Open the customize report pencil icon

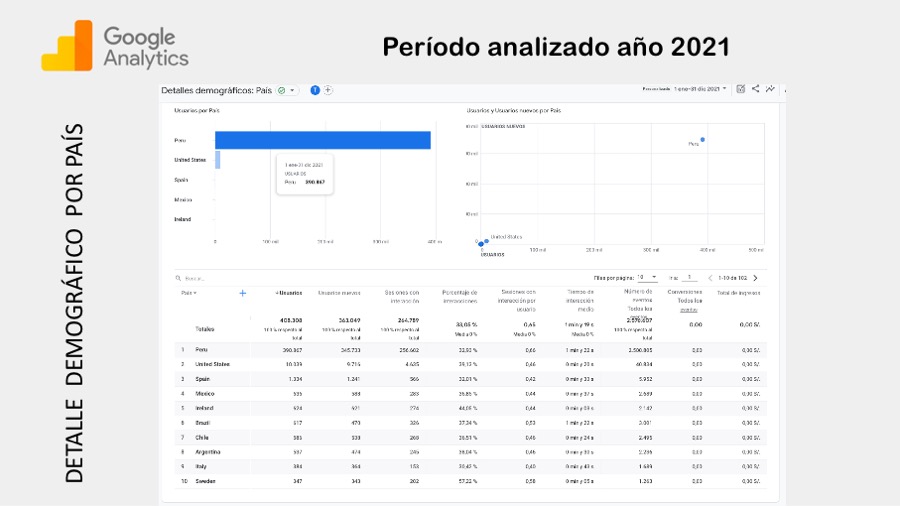pyautogui.click(x=741, y=89)
